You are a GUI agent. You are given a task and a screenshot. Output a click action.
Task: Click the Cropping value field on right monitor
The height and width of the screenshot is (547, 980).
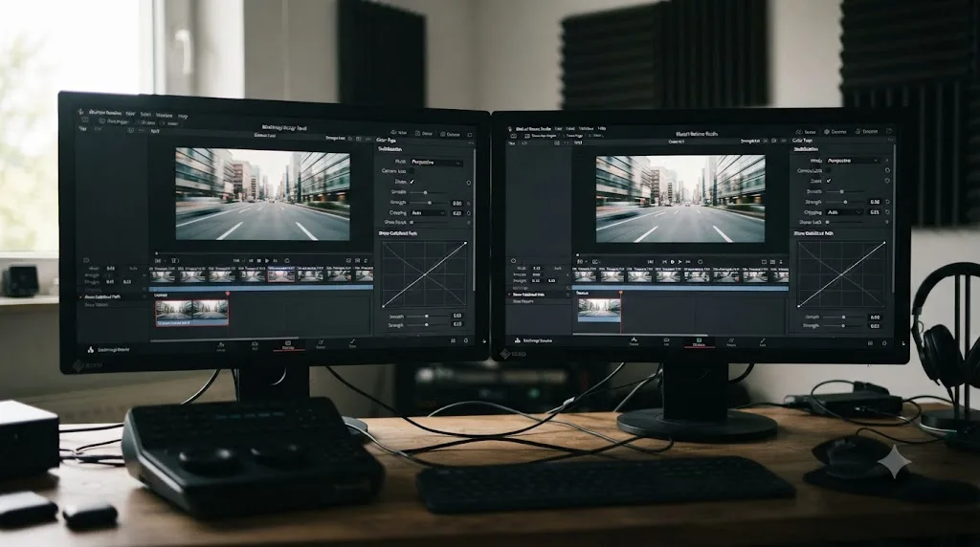(875, 212)
